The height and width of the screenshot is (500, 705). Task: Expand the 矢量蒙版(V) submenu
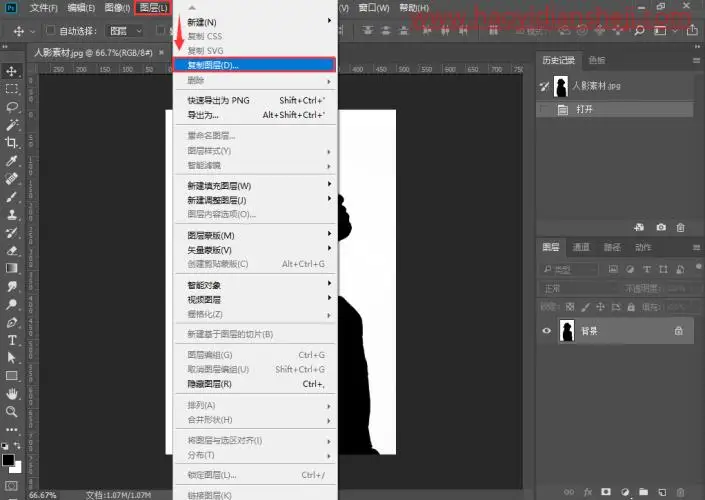[255, 250]
